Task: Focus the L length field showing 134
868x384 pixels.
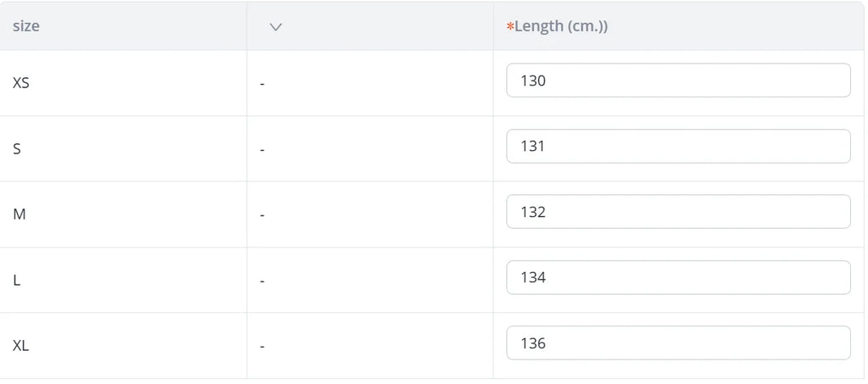Action: pos(678,277)
